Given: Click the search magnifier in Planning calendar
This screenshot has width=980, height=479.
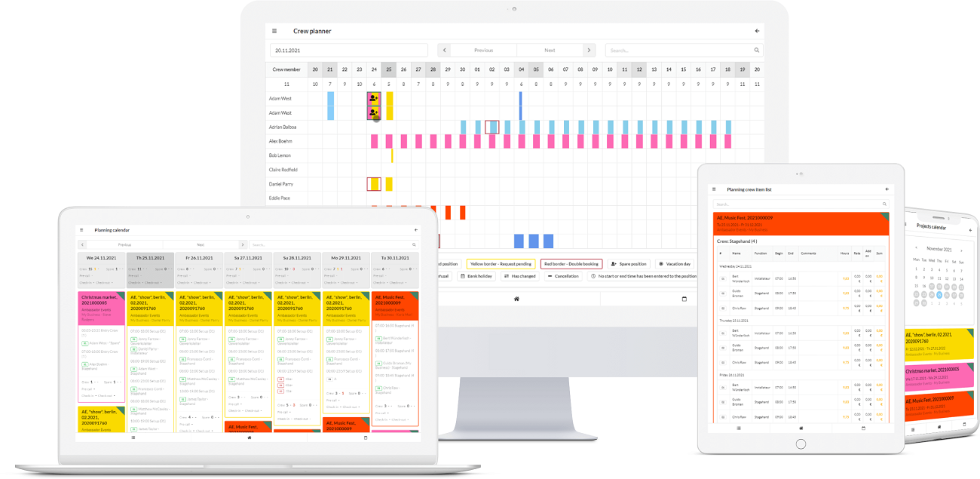Looking at the screenshot, I should pos(413,244).
